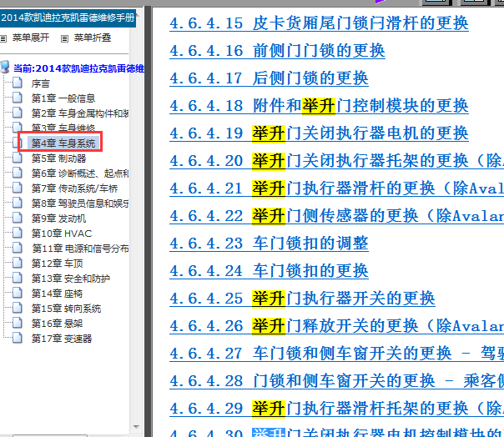This screenshot has width=504, height=437.
Task: Select 第10章 HVAC
Action: [x=62, y=234]
